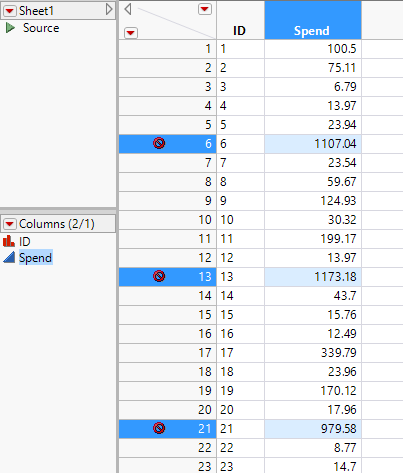Click the Spend cell 59.67
403x473 pixels.
[313, 182]
